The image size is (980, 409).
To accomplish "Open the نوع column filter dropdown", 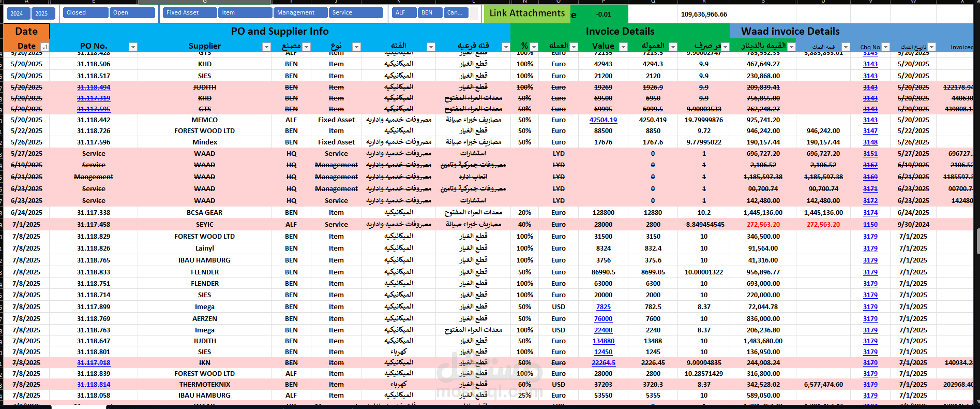I will pyautogui.click(x=356, y=47).
